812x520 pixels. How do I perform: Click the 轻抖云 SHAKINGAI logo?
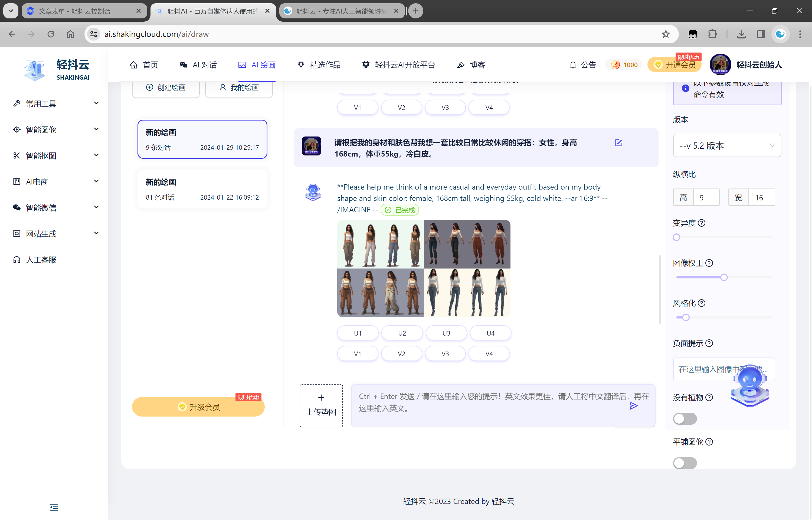point(57,70)
